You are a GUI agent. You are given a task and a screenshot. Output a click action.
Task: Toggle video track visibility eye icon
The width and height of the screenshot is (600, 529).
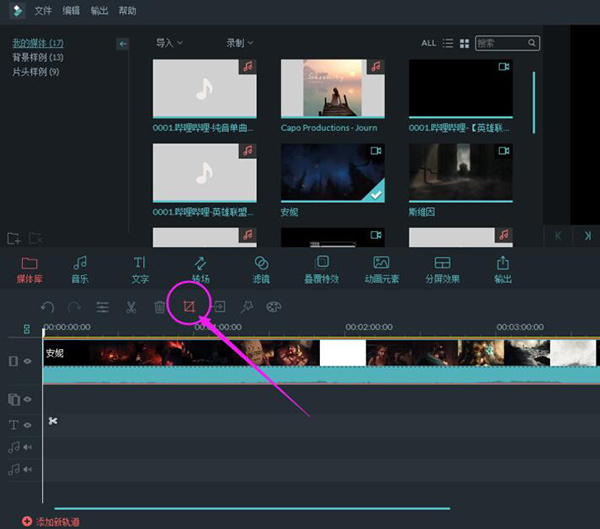tap(27, 360)
